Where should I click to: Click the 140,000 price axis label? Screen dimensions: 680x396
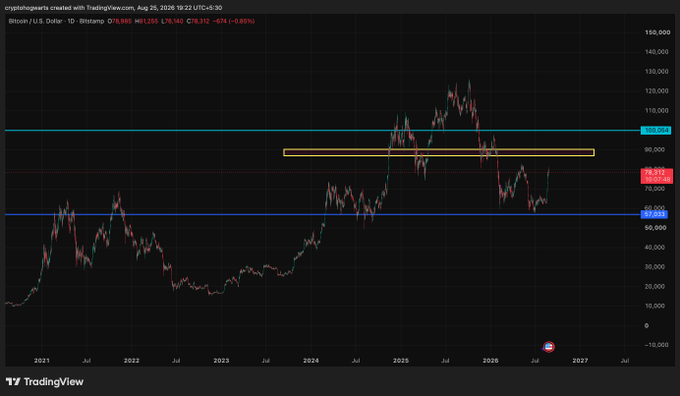(x=657, y=52)
